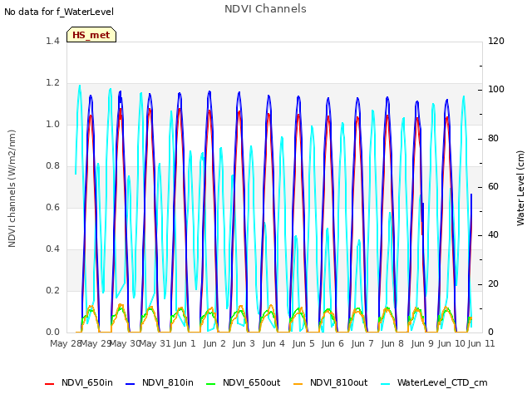Click the 'NDVI channels (W/m2/nm)' axis label

coord(12,189)
